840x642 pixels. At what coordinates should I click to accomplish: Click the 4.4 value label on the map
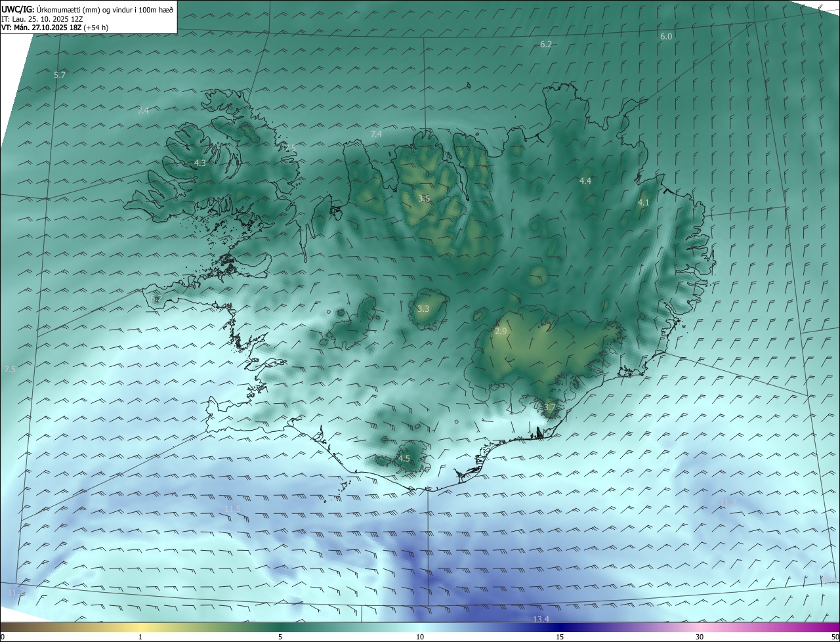(585, 181)
